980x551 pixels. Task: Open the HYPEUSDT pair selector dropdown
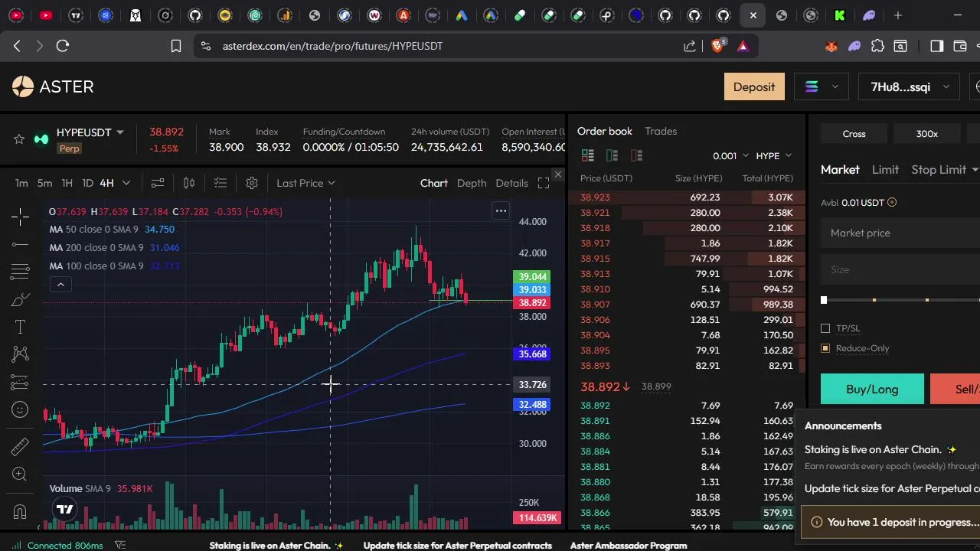[90, 132]
